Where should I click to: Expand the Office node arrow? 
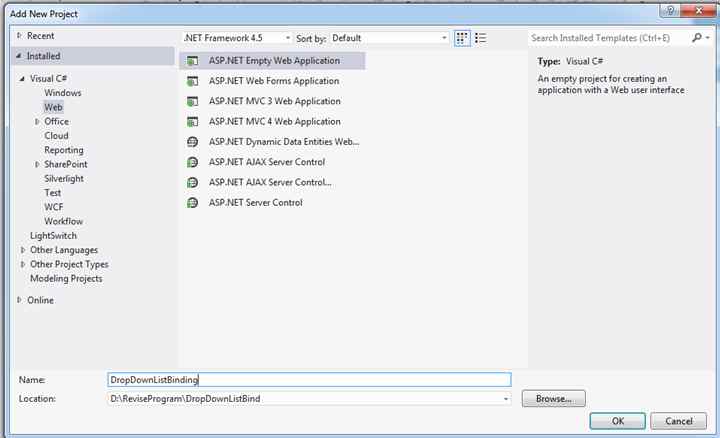coord(37,122)
